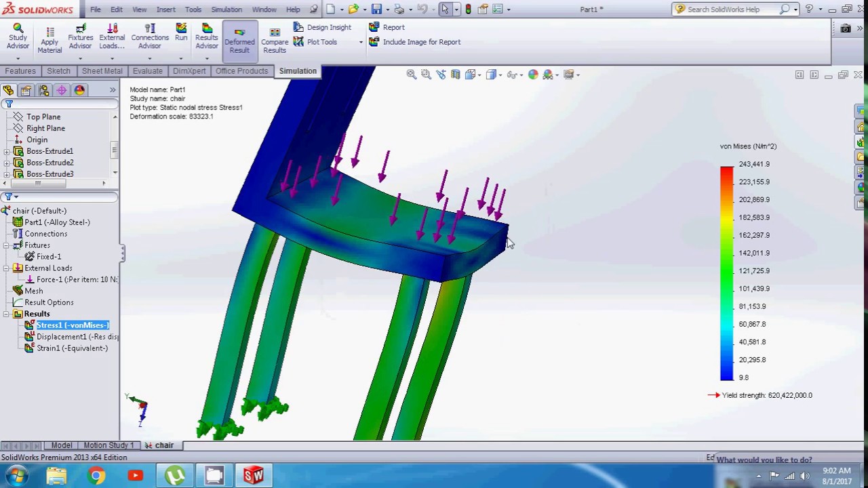868x488 pixels.
Task: Open the Study Advisor dropdown arrow
Action: (x=18, y=58)
